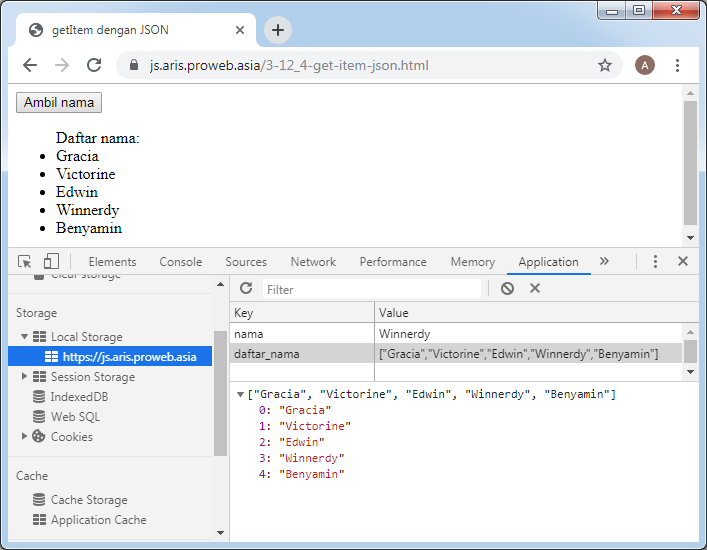Refresh the storage table
This screenshot has width=707, height=550.
tap(246, 288)
